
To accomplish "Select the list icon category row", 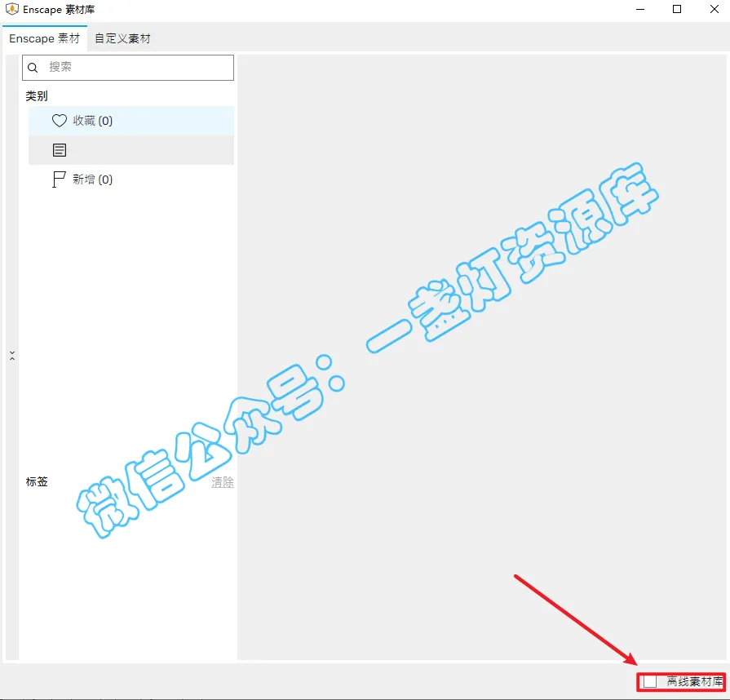I will tap(131, 150).
